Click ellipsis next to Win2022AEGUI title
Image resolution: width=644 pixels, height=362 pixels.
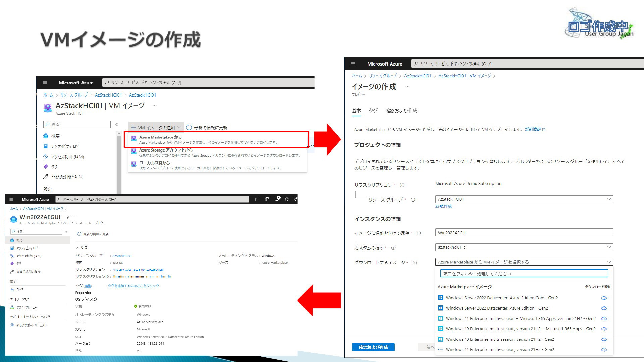76,217
